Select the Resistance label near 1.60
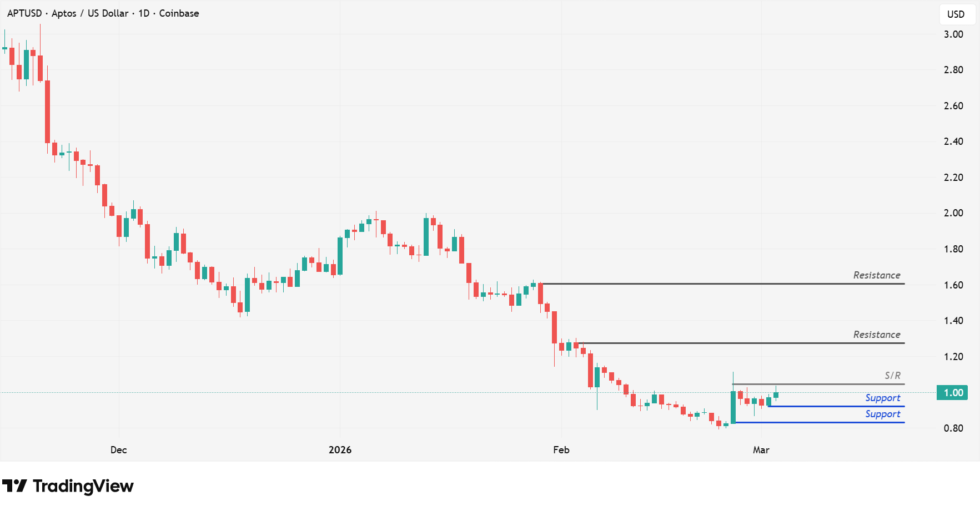980x511 pixels. point(877,275)
